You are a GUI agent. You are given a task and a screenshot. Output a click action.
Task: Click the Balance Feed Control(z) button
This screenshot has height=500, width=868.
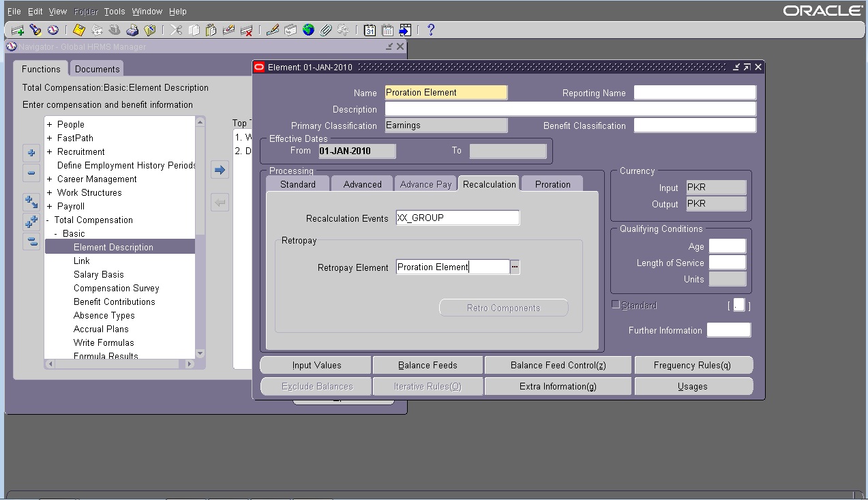(558, 365)
